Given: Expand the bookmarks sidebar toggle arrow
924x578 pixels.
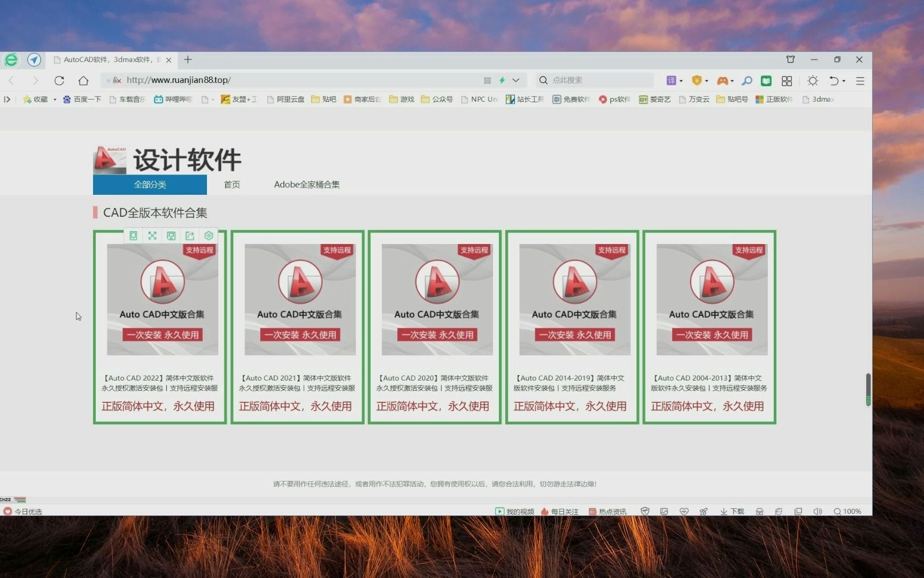Looking at the screenshot, I should [x=7, y=99].
